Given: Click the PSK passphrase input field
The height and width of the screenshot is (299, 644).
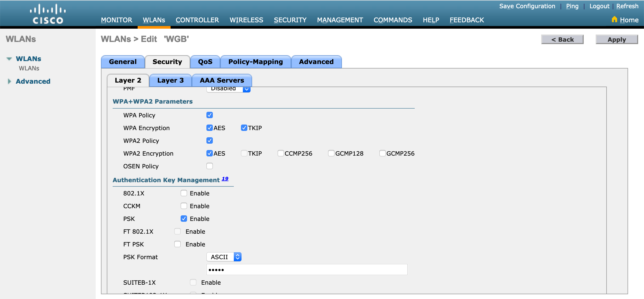Looking at the screenshot, I should tap(307, 270).
